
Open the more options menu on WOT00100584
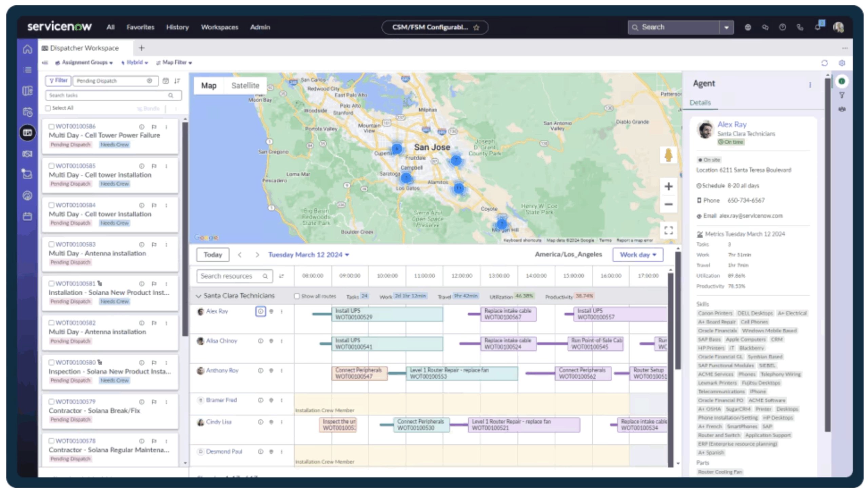166,205
